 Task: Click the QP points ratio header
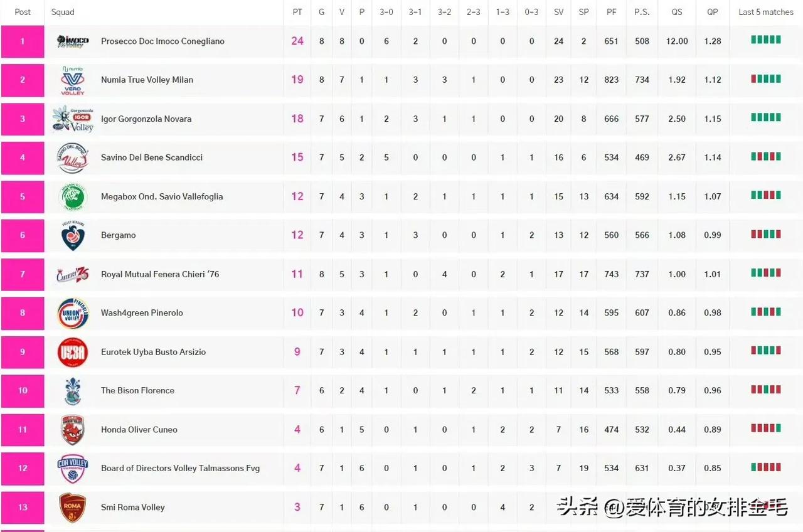pos(713,12)
